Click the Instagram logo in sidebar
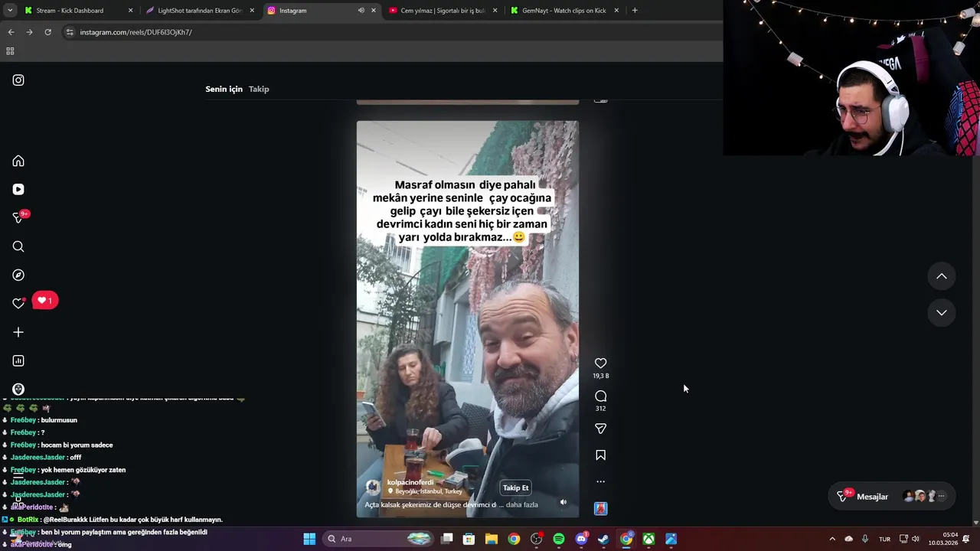 coord(18,80)
